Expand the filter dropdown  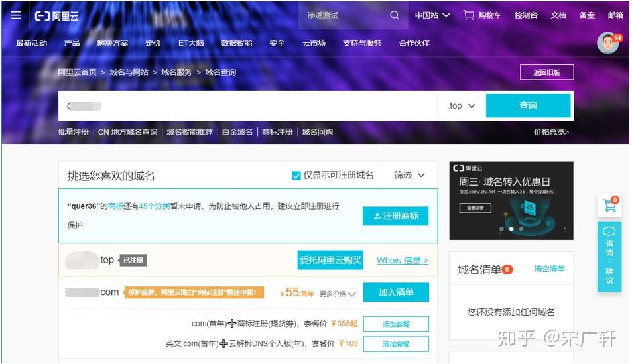410,176
